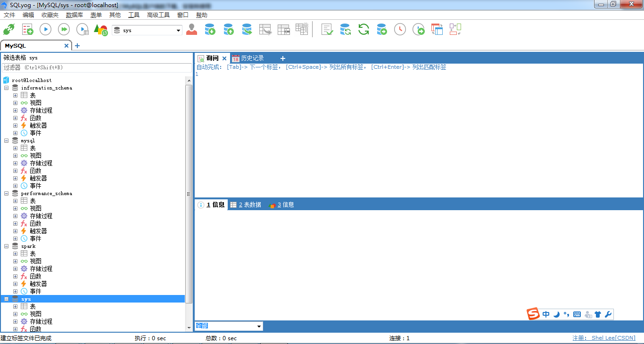Open the 高级工具 menu

pyautogui.click(x=158, y=15)
